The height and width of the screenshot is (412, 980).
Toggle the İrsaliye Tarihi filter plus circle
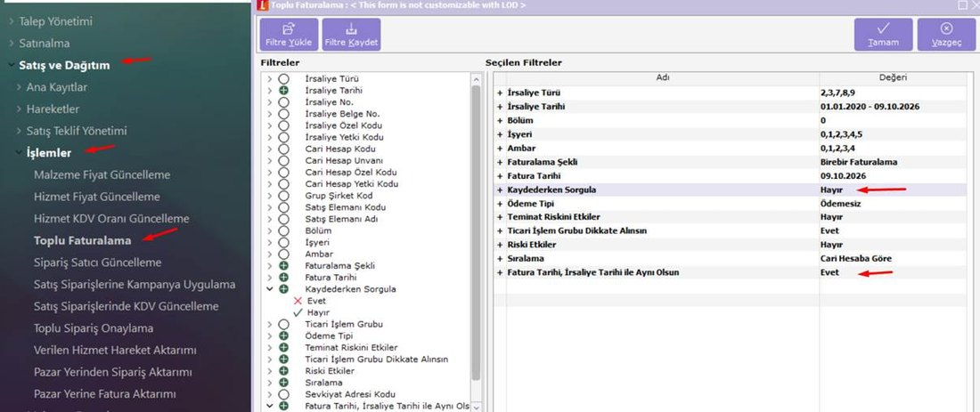(x=283, y=91)
